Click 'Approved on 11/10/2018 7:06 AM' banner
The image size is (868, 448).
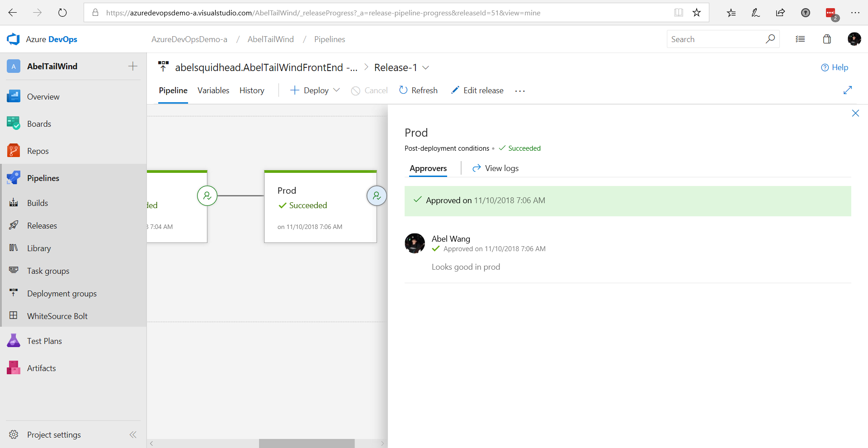coord(627,200)
